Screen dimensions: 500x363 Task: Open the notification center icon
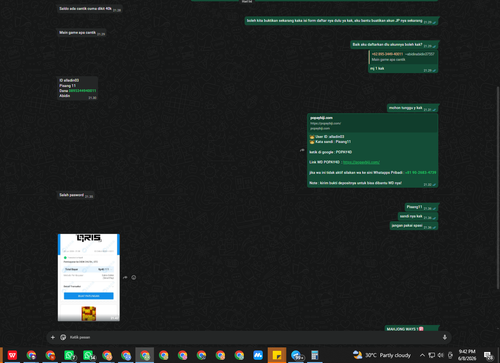(489, 355)
